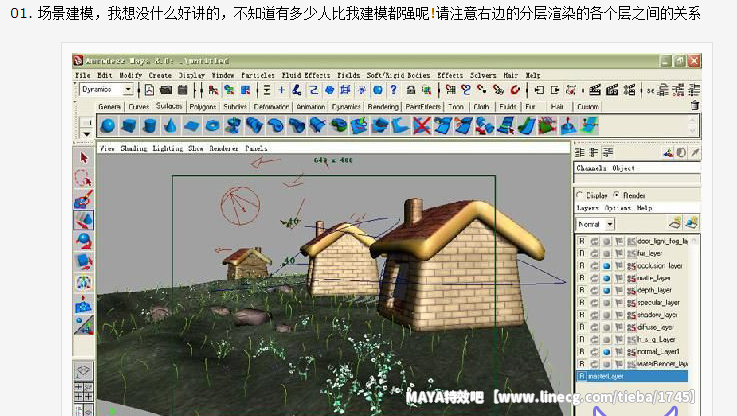Click the lock selection padlock icon
Screen dimensions: 737x416
click(x=411, y=89)
